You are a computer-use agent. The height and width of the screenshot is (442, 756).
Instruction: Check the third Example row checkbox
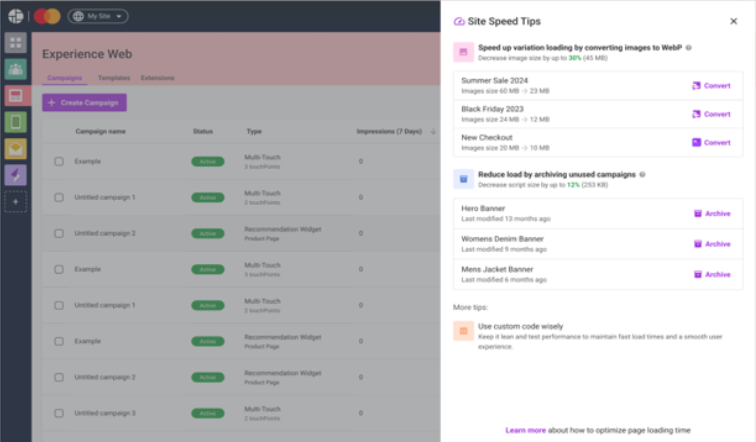point(59,341)
